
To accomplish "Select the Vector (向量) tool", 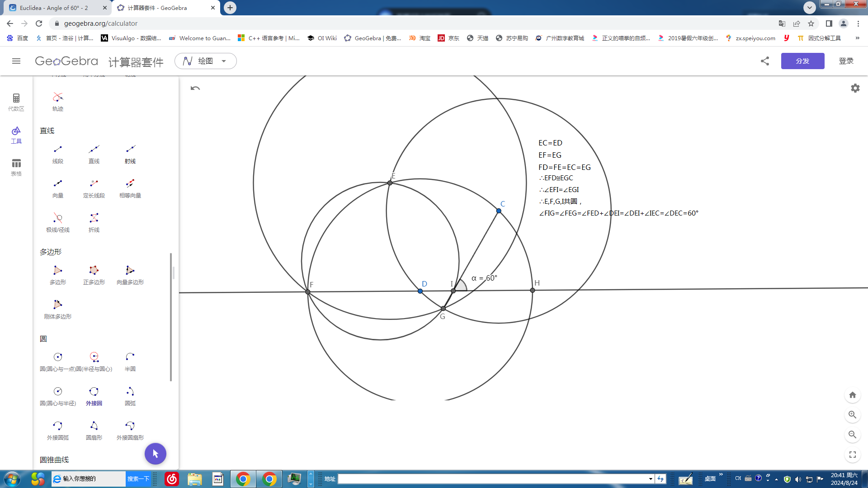I will click(x=58, y=188).
